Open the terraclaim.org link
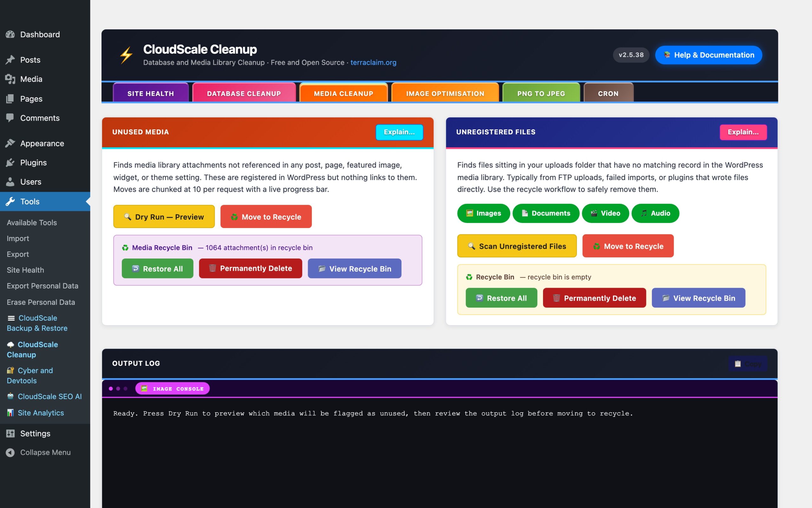The width and height of the screenshot is (812, 508). click(x=373, y=63)
